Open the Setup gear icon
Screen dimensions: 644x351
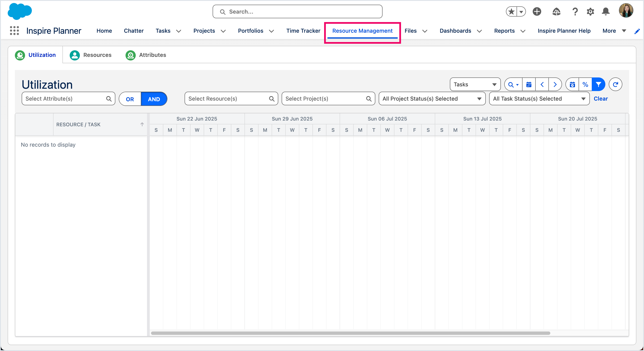(590, 11)
